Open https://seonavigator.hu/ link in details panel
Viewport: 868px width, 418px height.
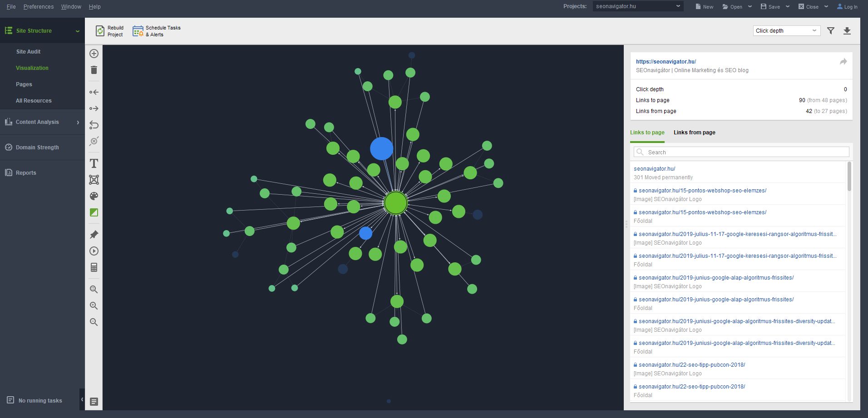tap(666, 62)
